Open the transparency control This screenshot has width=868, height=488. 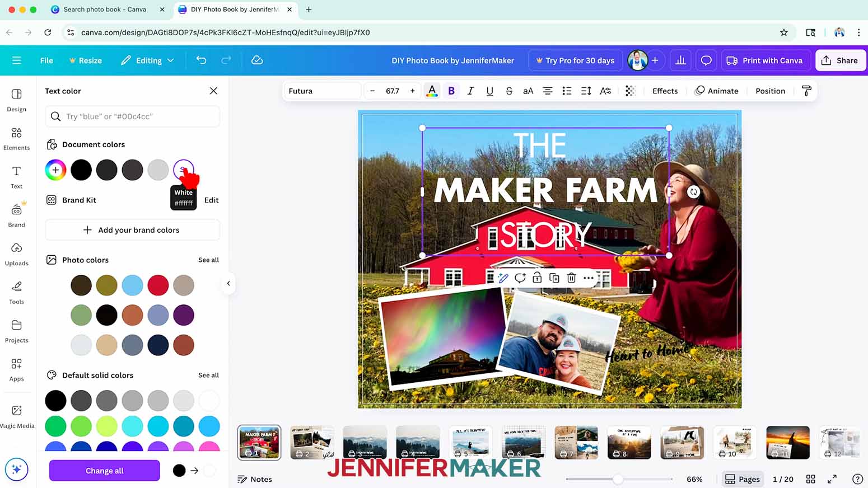point(631,91)
